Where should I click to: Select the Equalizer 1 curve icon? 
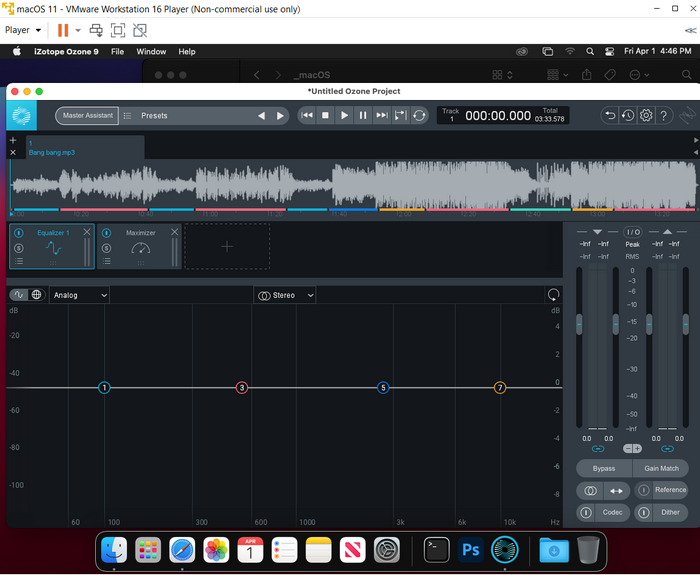click(53, 248)
